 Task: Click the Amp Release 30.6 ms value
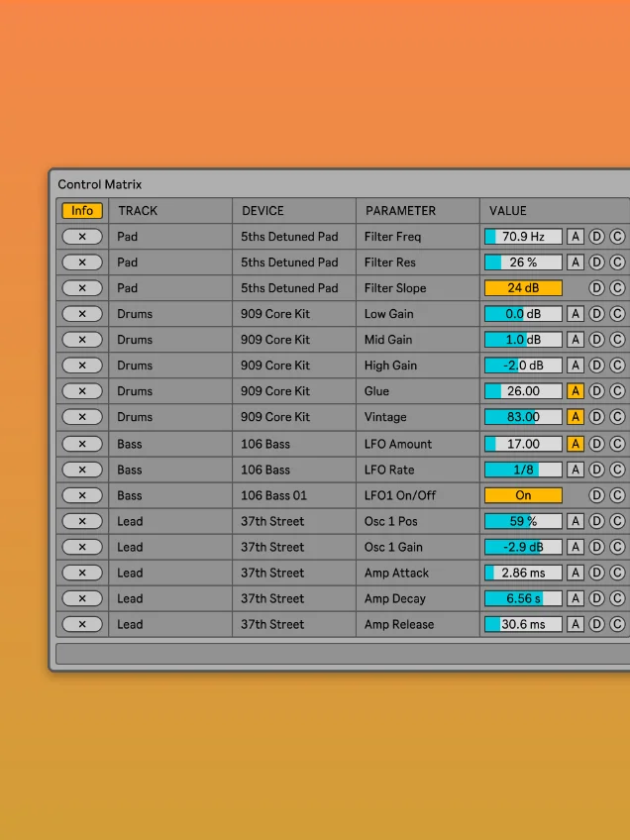pos(523,624)
